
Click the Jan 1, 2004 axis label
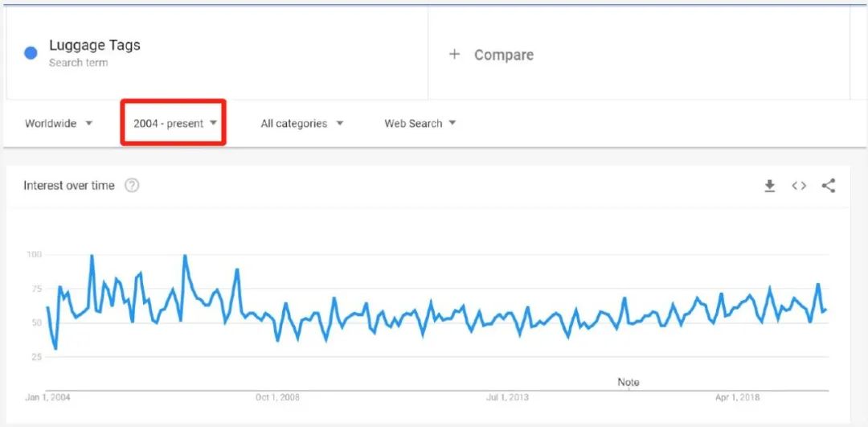coord(47,397)
